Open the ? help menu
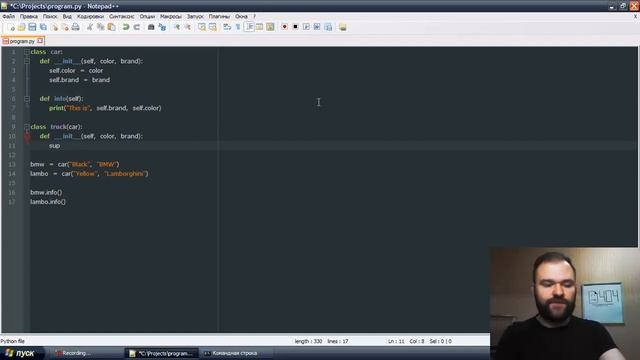The image size is (640, 360). [255, 16]
